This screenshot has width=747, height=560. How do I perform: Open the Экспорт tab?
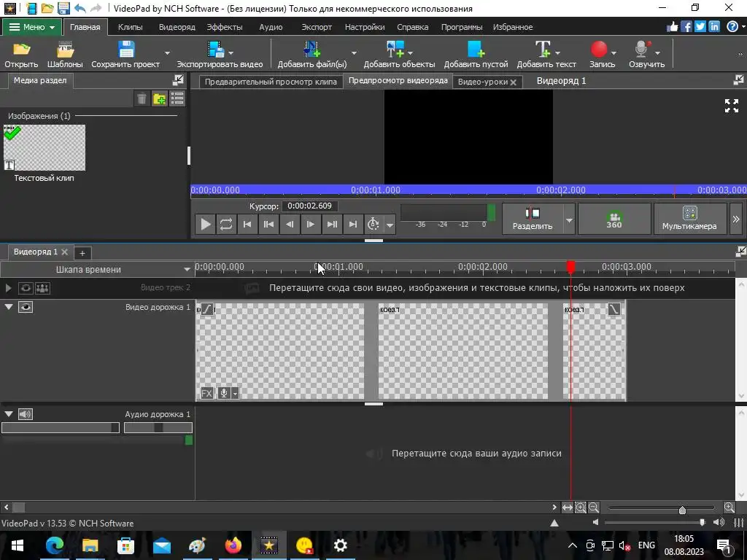(317, 27)
